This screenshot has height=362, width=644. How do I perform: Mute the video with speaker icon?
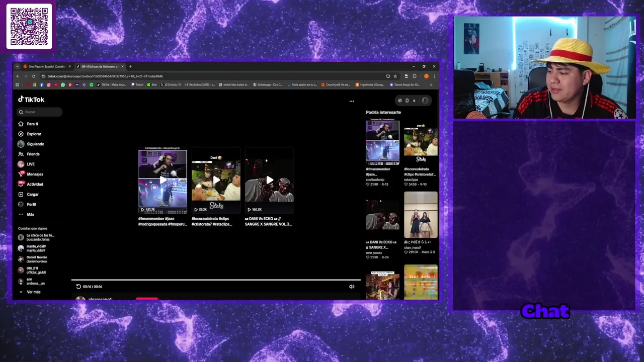(x=352, y=287)
